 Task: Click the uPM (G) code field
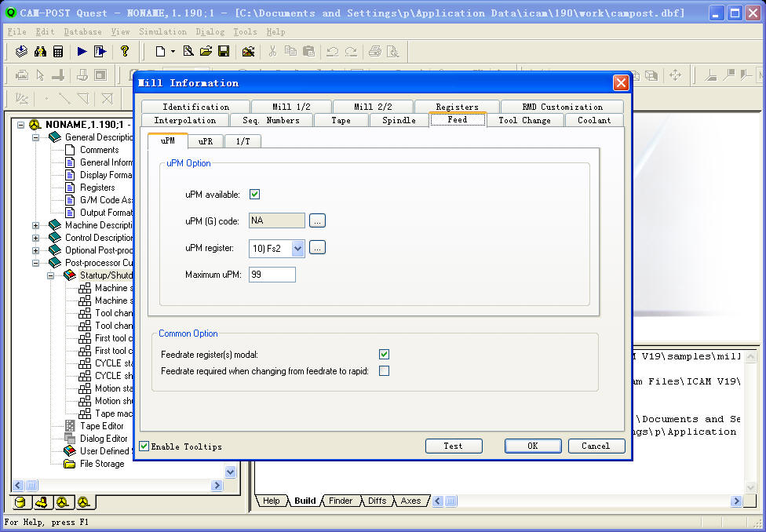tap(277, 220)
